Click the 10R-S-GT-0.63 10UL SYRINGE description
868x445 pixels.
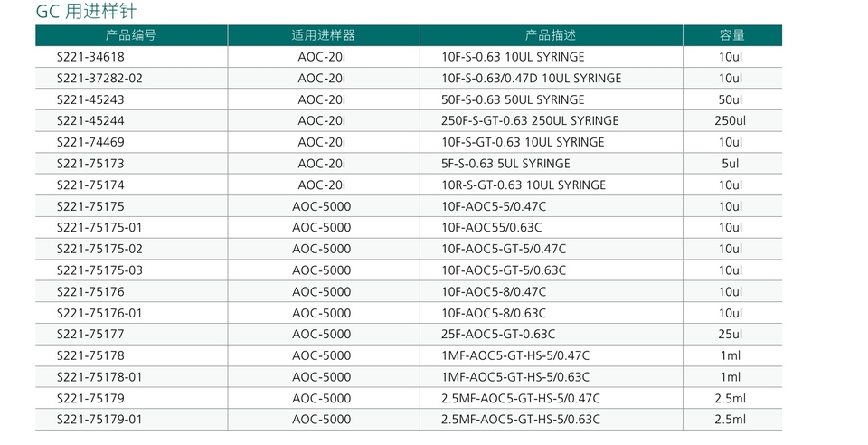coord(524,185)
